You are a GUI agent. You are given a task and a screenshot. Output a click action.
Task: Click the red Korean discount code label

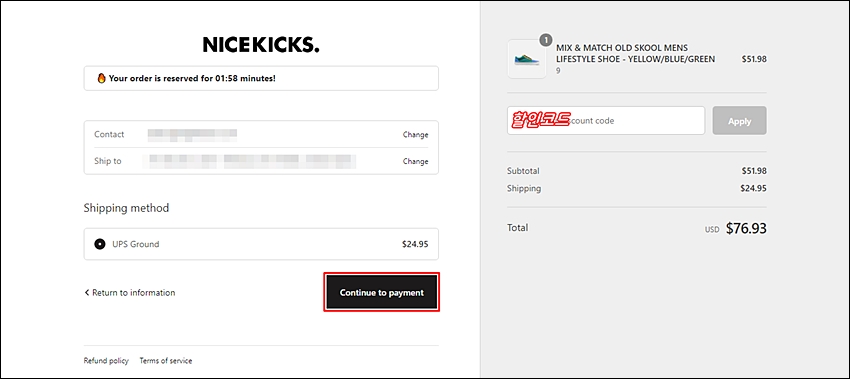[x=540, y=120]
